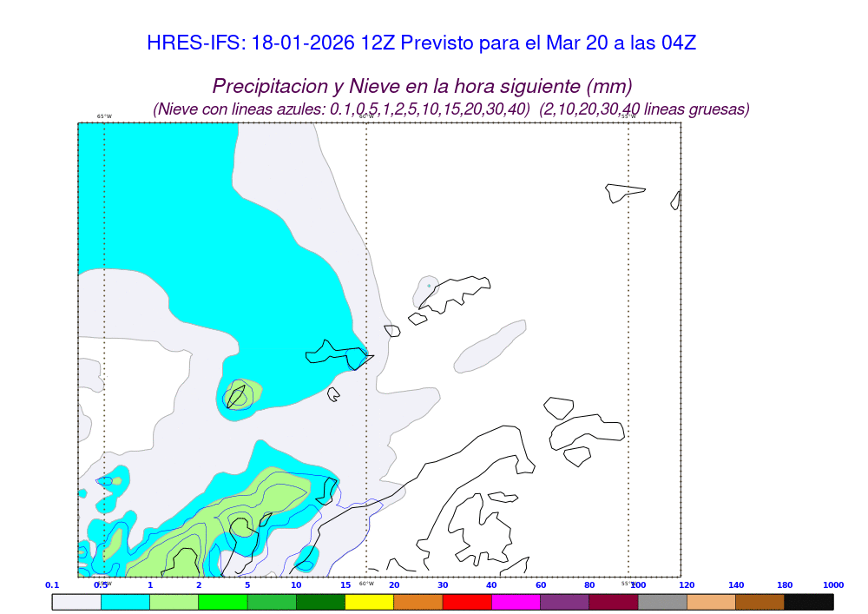Select the brown 140–180 mm legend swatch

pos(759,601)
